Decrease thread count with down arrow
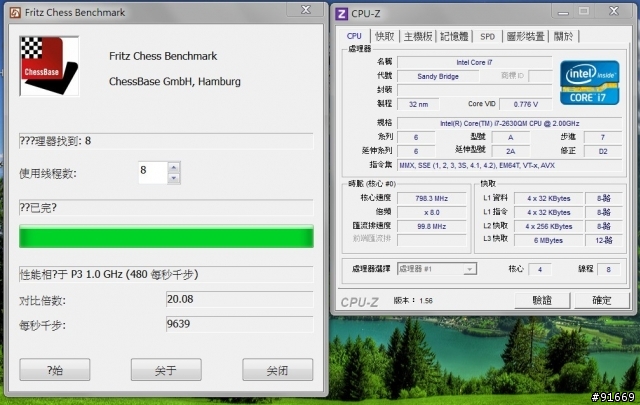 [174, 178]
